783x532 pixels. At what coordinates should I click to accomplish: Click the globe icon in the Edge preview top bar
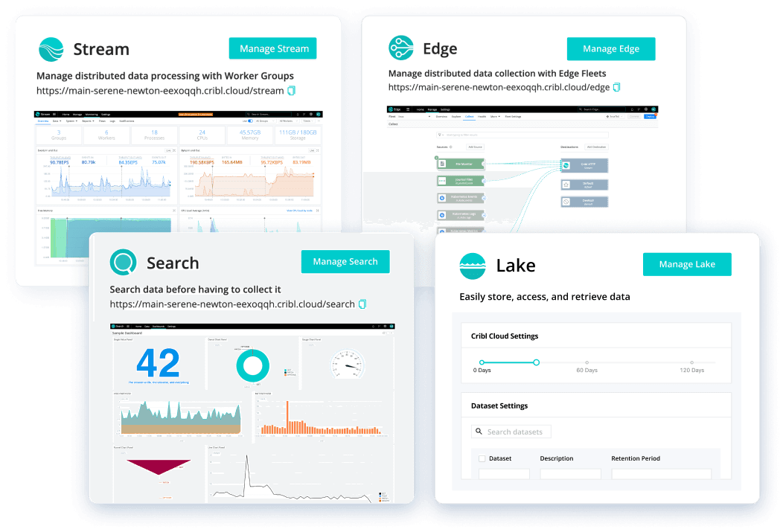point(645,109)
